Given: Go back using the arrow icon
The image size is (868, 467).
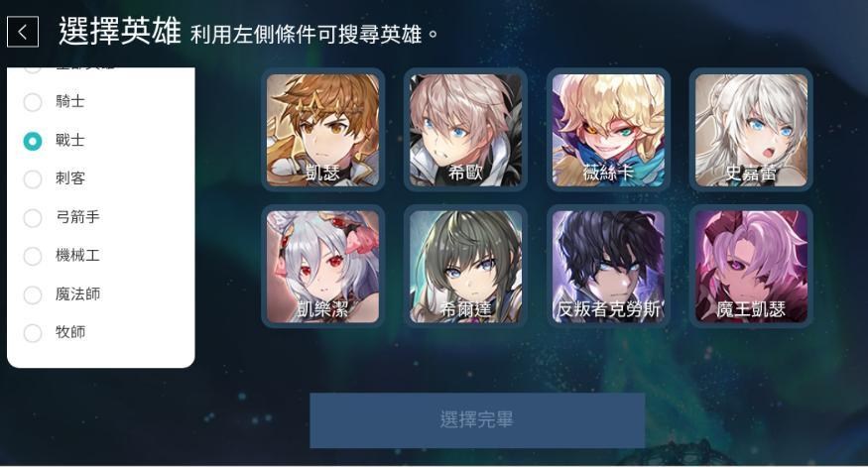Looking at the screenshot, I should 23,32.
